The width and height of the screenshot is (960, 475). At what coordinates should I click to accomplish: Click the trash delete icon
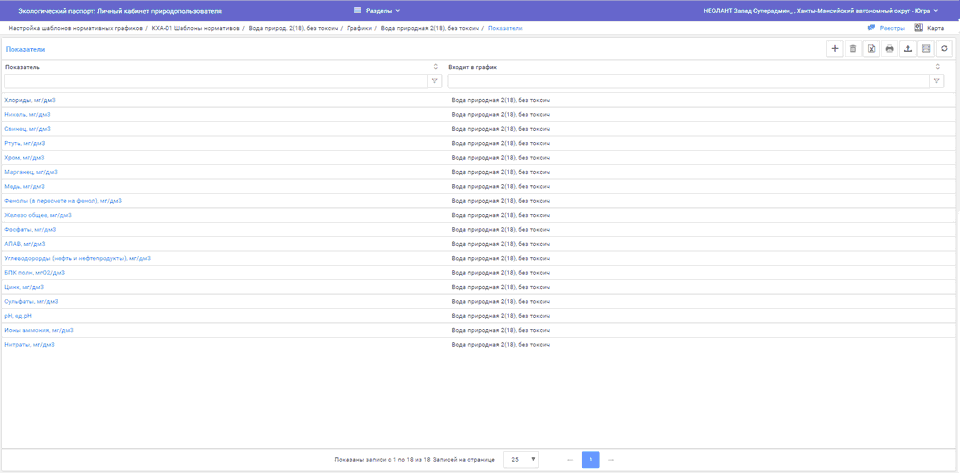click(x=853, y=48)
